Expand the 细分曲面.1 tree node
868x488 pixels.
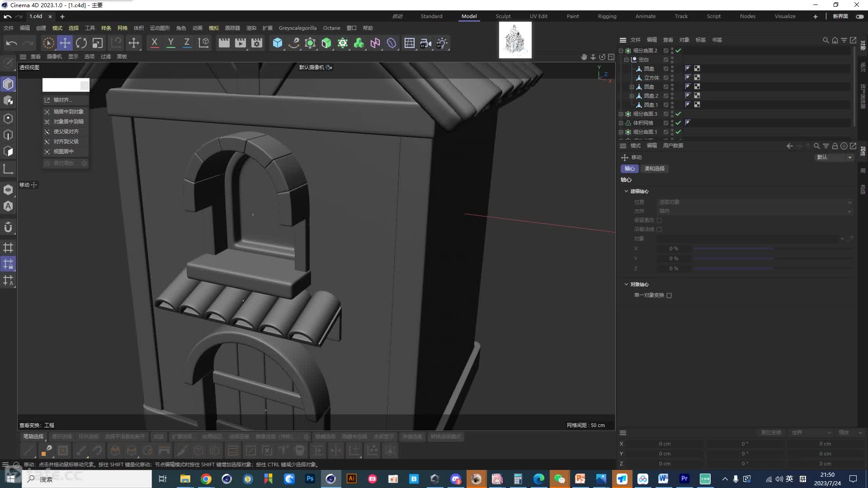pos(621,132)
